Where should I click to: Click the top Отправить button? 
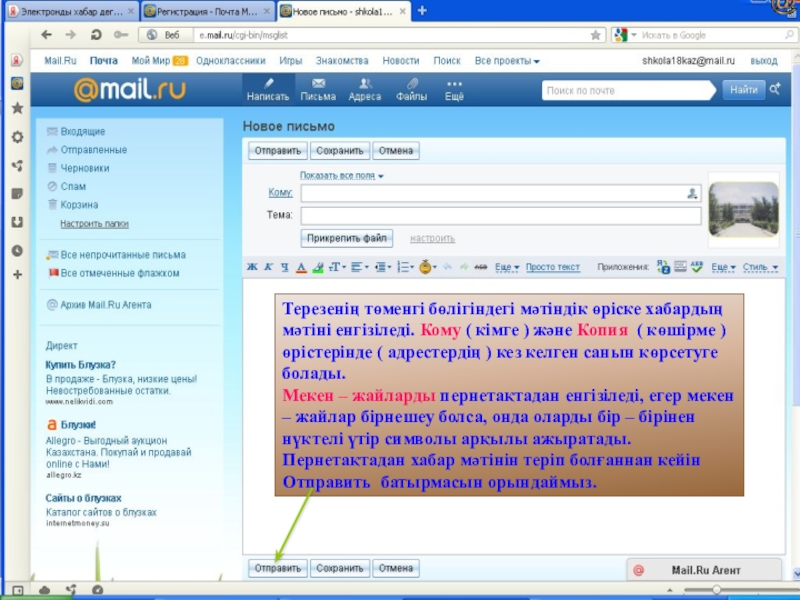pos(278,152)
